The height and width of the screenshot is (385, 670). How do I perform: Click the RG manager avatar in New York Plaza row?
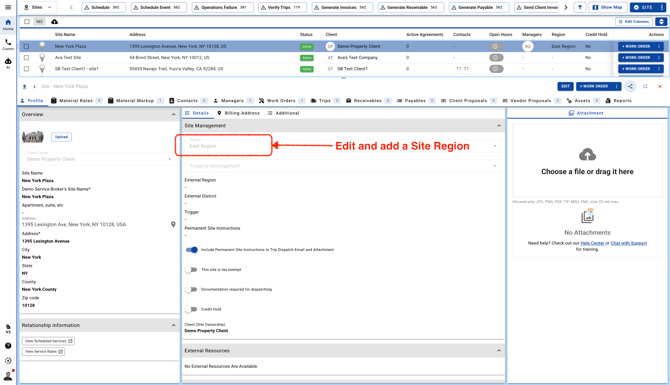pyautogui.click(x=528, y=46)
